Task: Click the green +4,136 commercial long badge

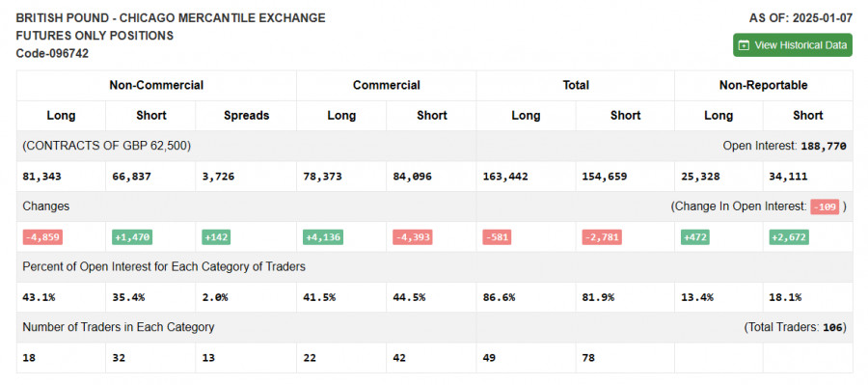Action: click(323, 237)
